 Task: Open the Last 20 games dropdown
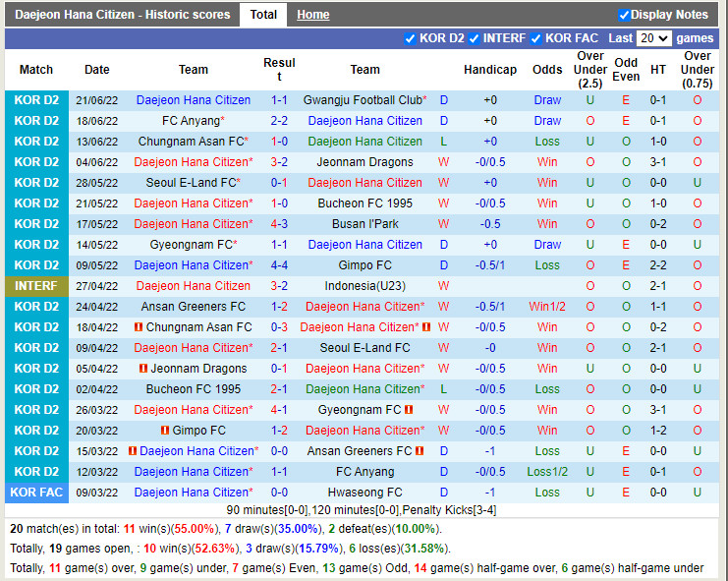tap(653, 38)
